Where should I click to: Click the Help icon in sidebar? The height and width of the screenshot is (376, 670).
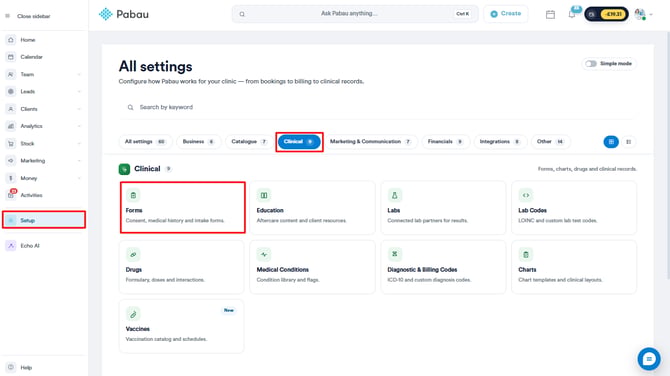coord(11,367)
